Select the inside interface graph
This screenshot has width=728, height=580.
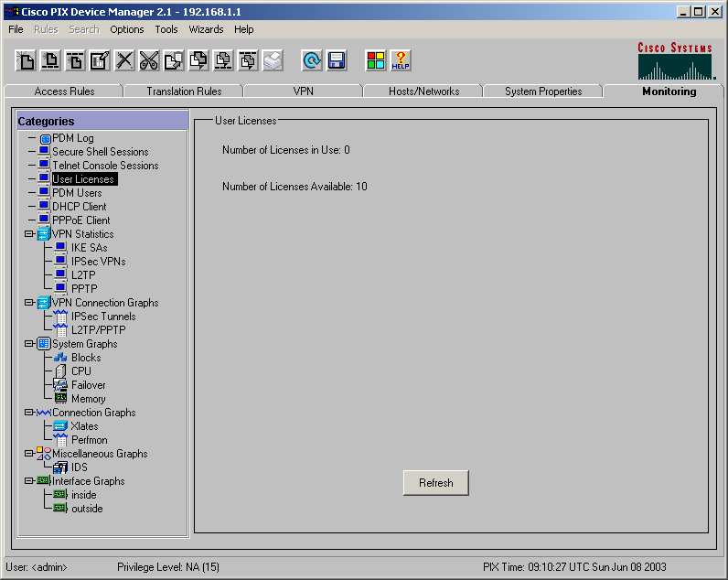pyautogui.click(x=83, y=495)
